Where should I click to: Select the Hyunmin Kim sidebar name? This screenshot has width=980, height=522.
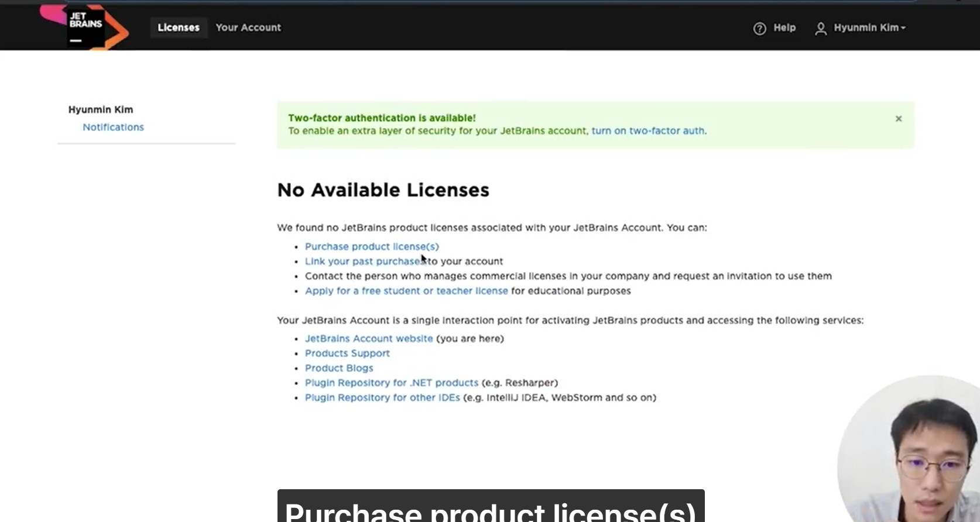[x=101, y=109]
